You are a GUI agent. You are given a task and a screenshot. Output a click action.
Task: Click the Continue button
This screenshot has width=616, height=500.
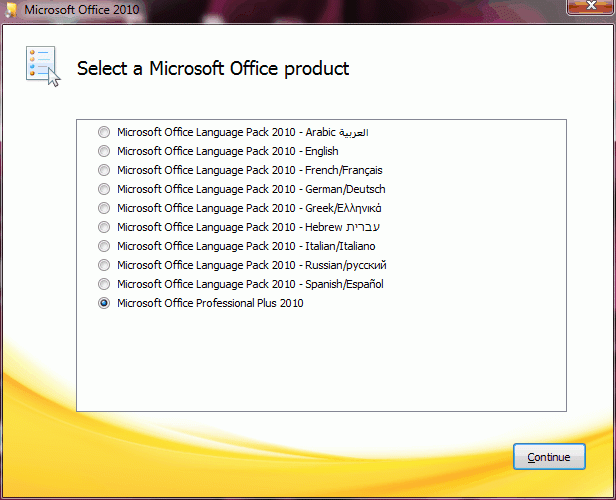[549, 457]
